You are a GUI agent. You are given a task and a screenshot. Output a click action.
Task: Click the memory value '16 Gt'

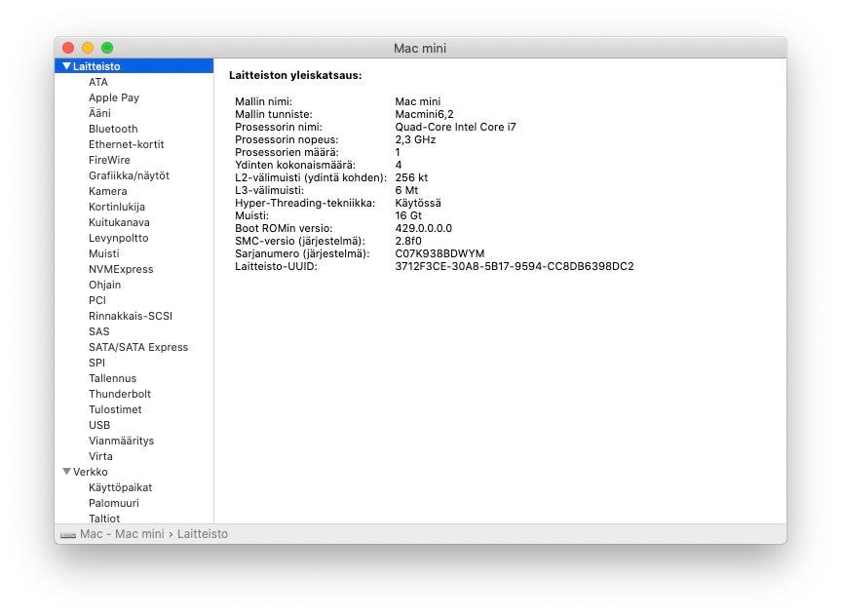[x=408, y=215]
